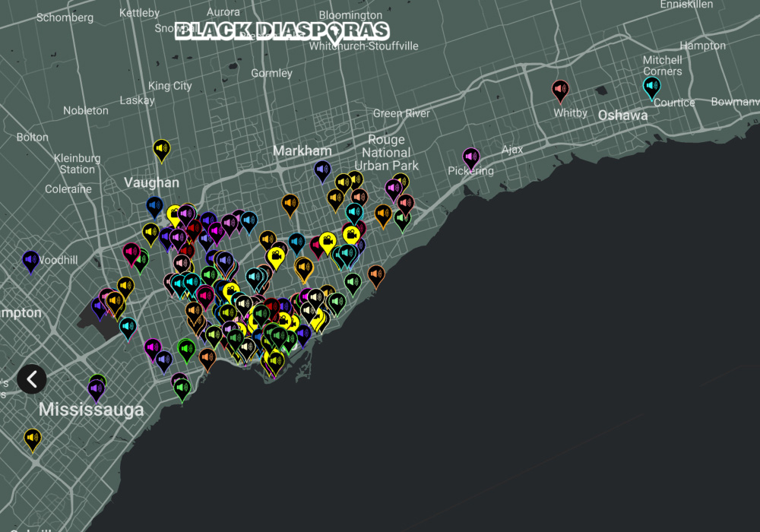This screenshot has height=532, width=760.
Task: Select the magenta audio marker west of Toronto cluster
Action: pyautogui.click(x=131, y=252)
